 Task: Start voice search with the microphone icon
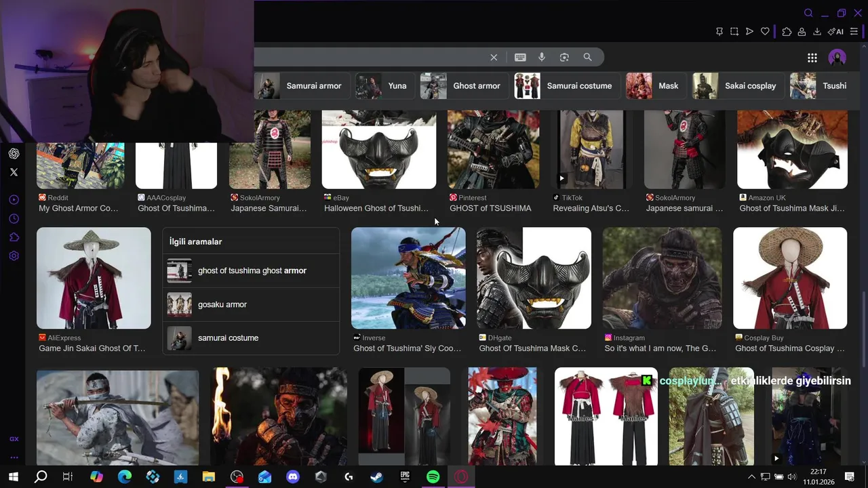[x=542, y=58]
